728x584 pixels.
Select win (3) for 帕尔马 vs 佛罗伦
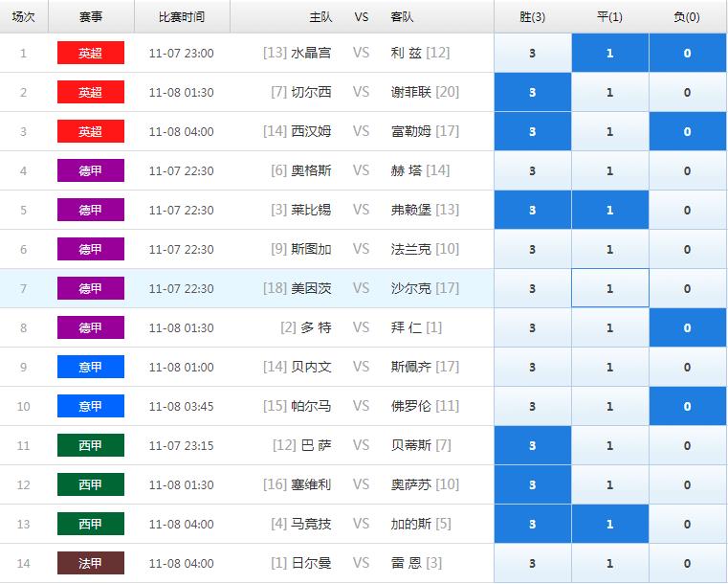(x=533, y=406)
